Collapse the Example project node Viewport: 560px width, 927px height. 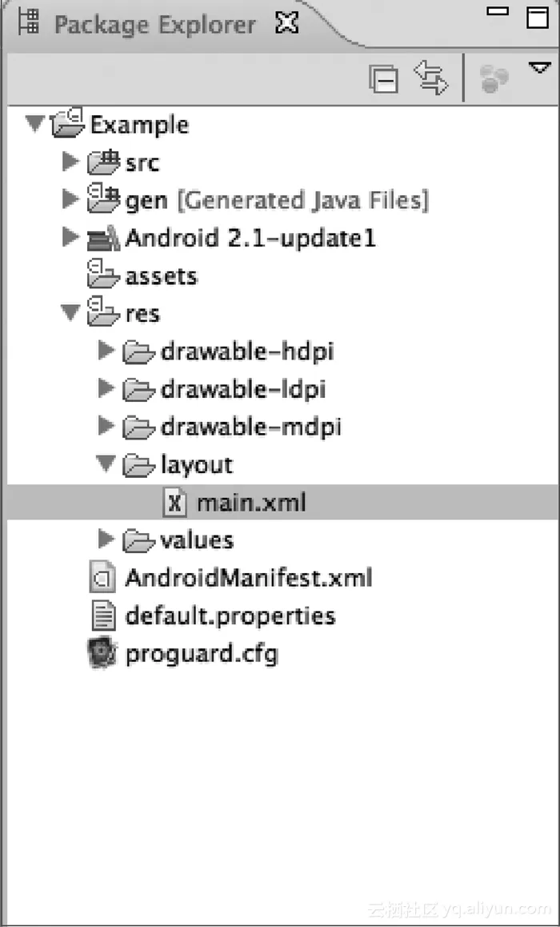pos(34,124)
